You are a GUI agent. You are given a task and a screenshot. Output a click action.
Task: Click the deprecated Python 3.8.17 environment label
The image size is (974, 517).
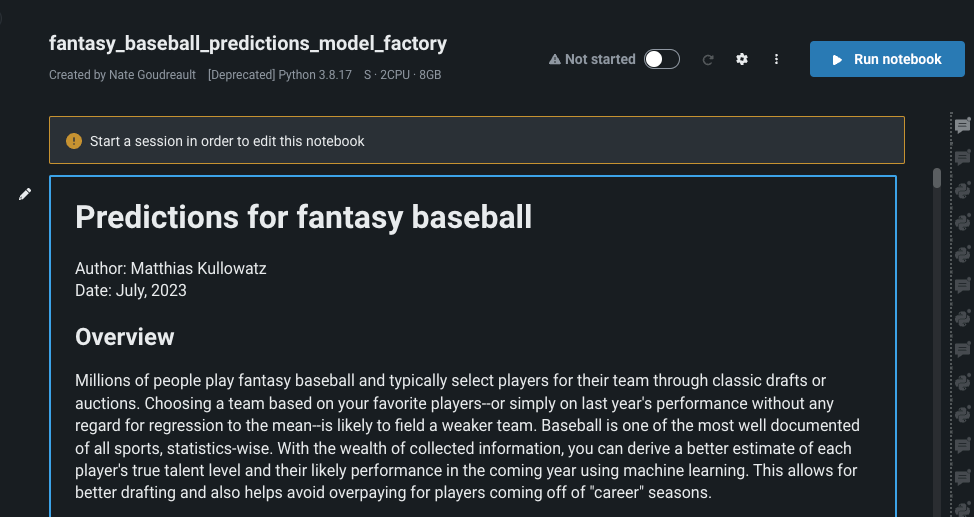[280, 75]
